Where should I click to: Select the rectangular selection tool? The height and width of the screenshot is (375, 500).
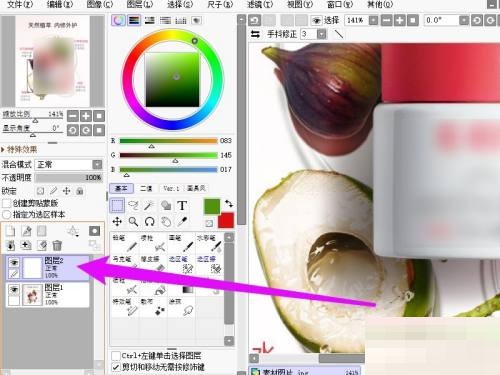coord(117,205)
